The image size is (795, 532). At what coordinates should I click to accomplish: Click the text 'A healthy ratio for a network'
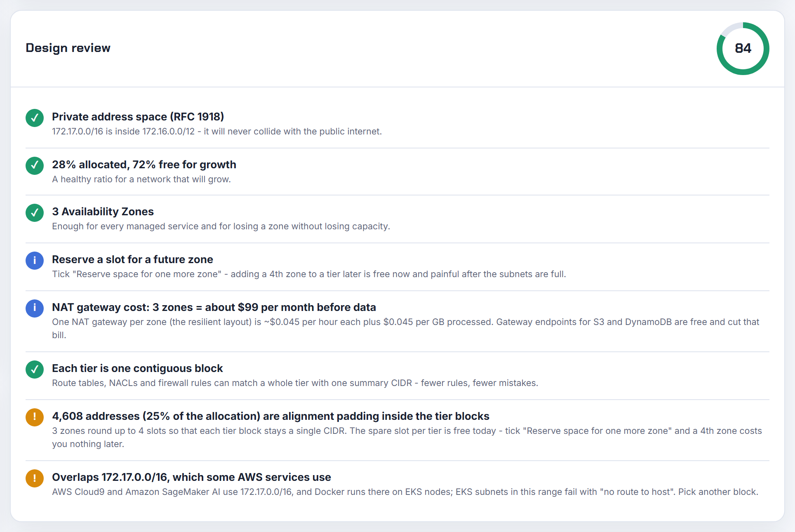click(111, 179)
